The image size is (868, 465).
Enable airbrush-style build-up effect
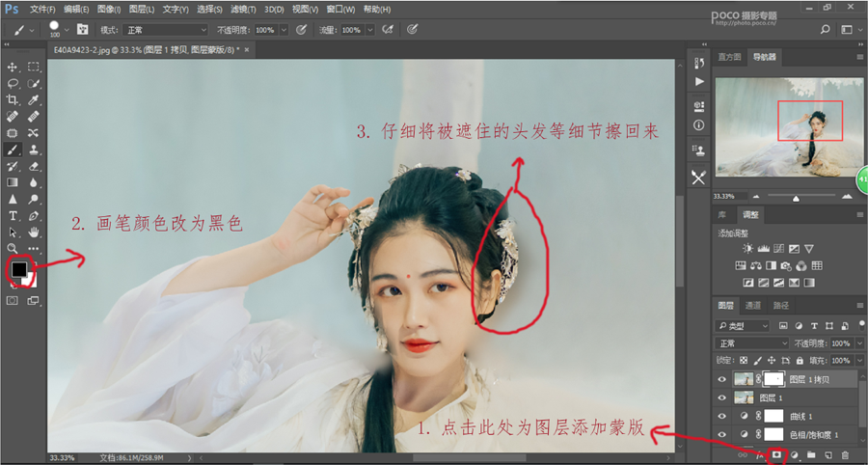[x=388, y=29]
